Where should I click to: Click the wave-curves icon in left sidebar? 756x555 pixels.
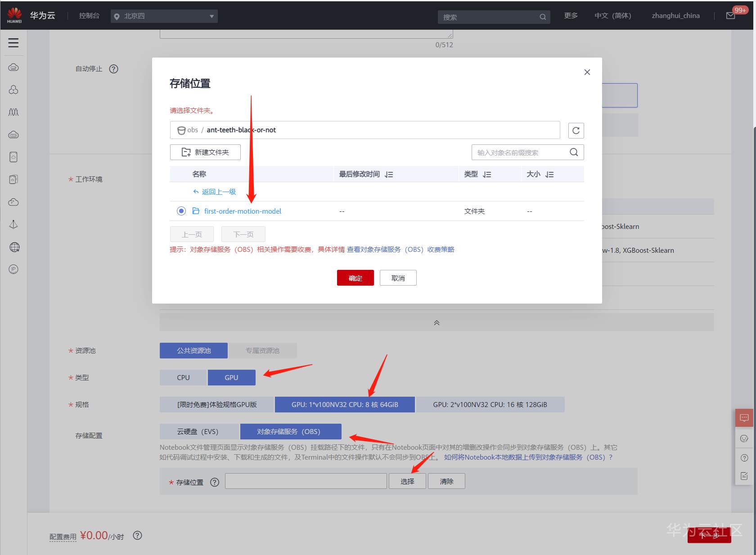[13, 112]
